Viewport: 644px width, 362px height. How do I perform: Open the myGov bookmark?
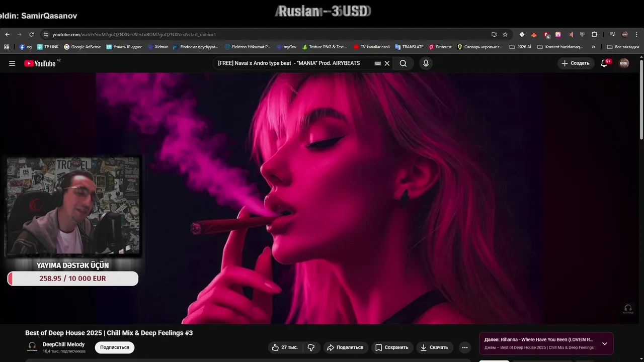tap(286, 47)
